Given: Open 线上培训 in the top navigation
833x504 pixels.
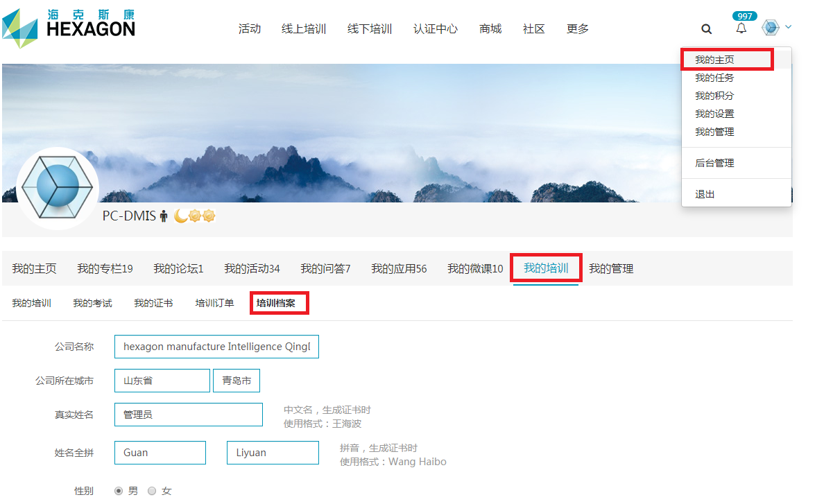Looking at the screenshot, I should tap(304, 28).
